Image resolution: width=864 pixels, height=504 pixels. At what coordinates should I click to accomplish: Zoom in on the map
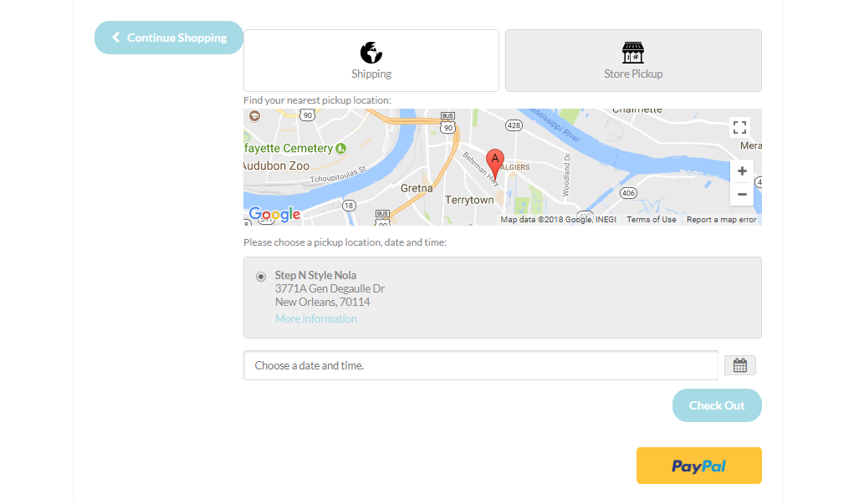coord(741,171)
